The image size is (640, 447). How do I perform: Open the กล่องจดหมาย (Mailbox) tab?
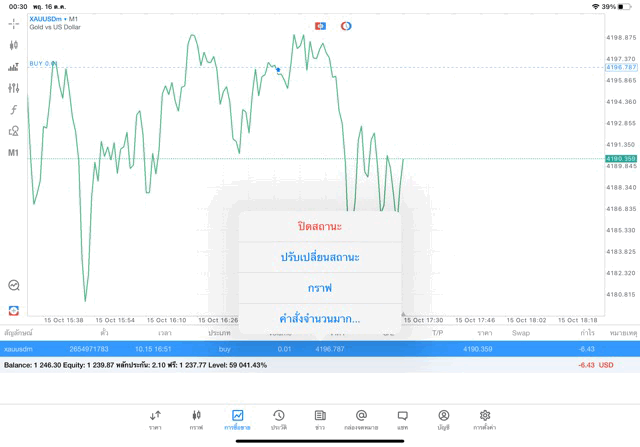[x=361, y=419]
